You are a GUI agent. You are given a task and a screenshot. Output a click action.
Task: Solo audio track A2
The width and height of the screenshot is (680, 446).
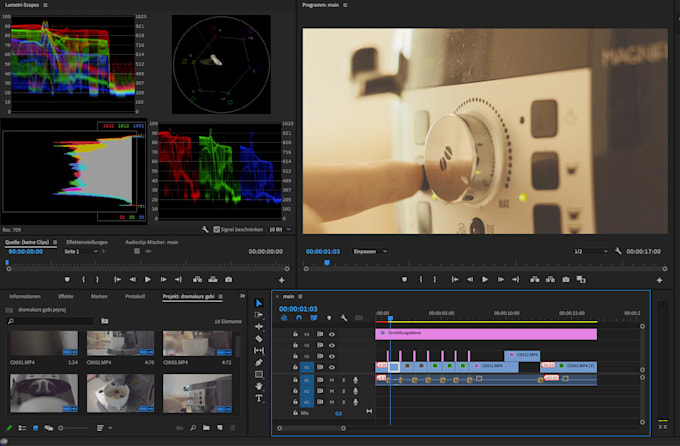(344, 391)
